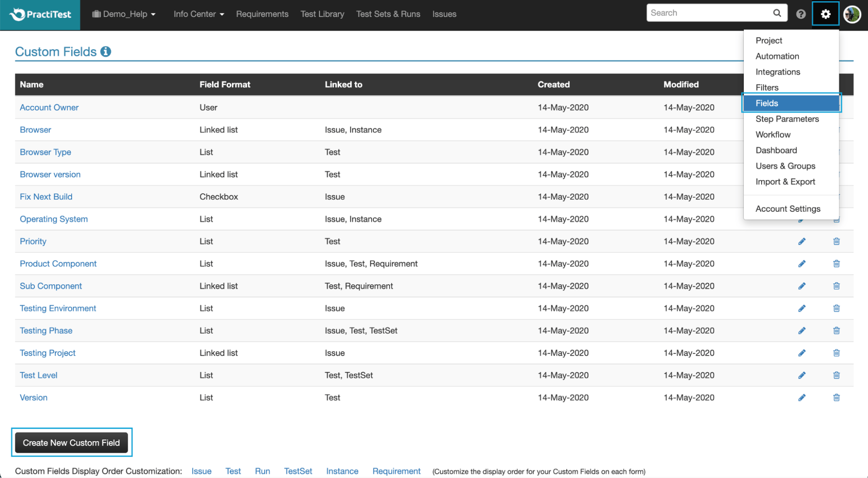Delete the Testing Phase field trash icon

(x=836, y=330)
